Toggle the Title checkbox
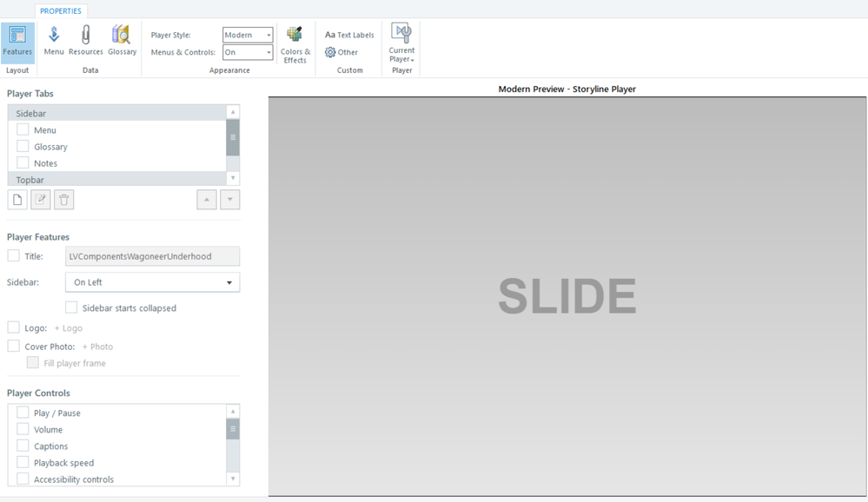 click(13, 255)
